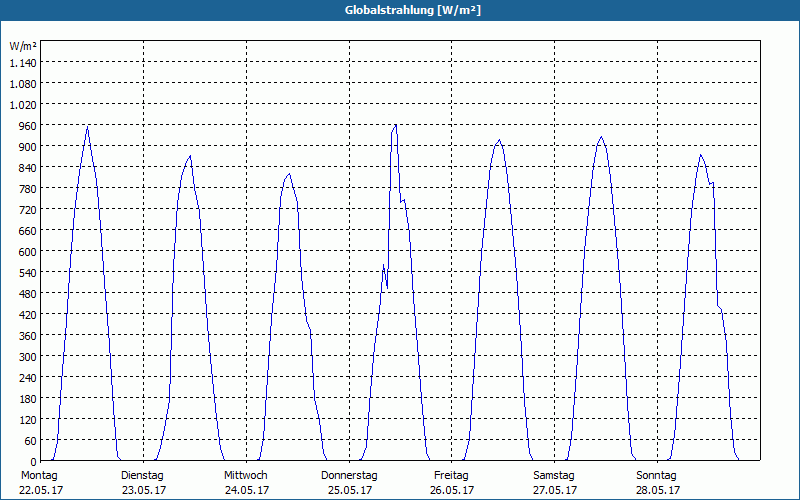Select the 1.140 y-axis value

tap(23, 63)
